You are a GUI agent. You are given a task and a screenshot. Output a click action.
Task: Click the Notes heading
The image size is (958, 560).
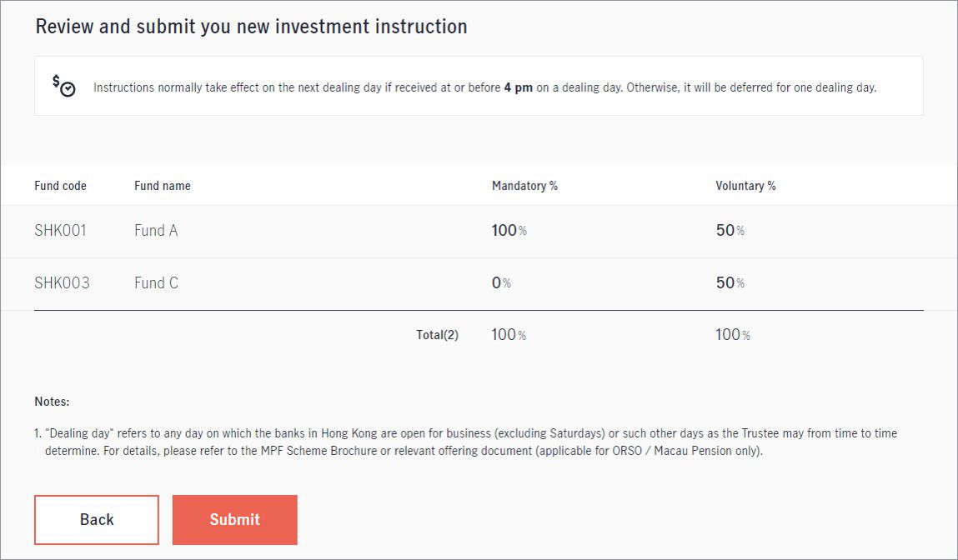point(52,401)
